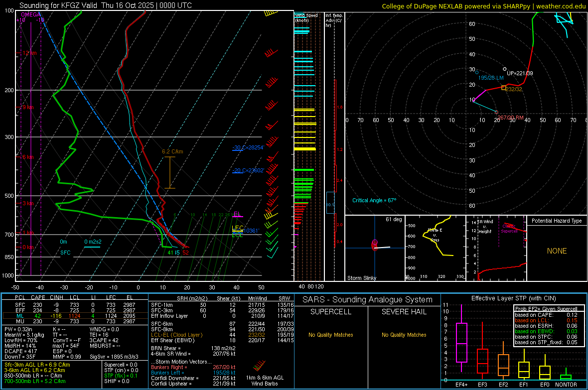This screenshot has width=588, height=390.
Task: Click the 'maxT = 54F' value
Action: [x=66, y=346]
